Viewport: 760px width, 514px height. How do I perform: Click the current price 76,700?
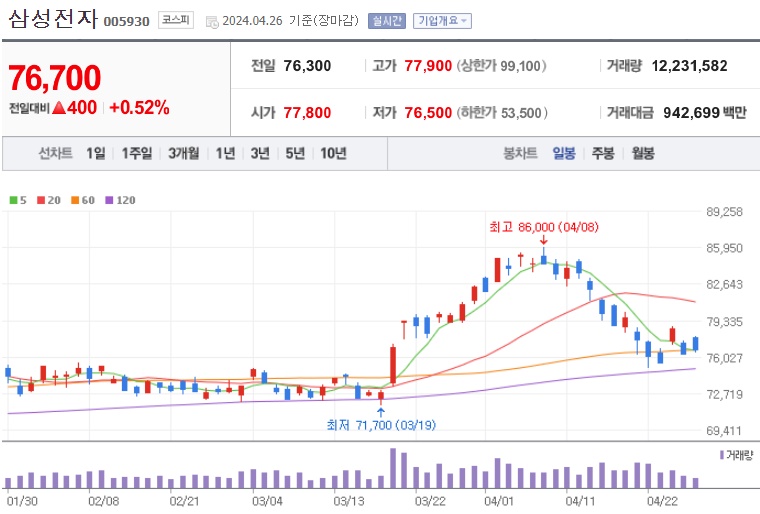pos(55,78)
